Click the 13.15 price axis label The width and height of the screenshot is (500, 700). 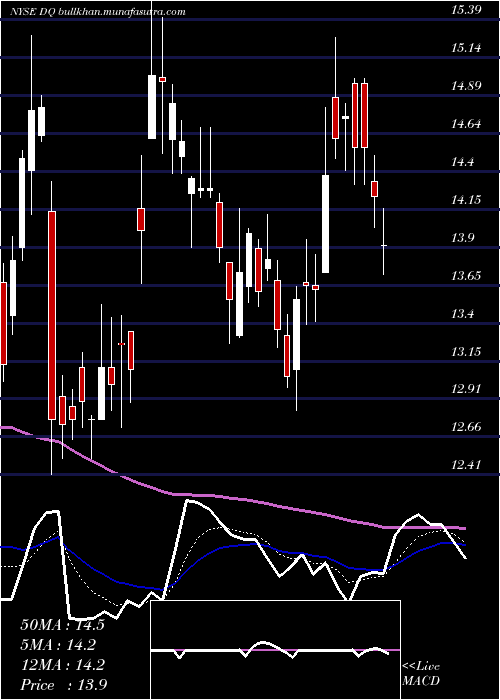click(466, 351)
